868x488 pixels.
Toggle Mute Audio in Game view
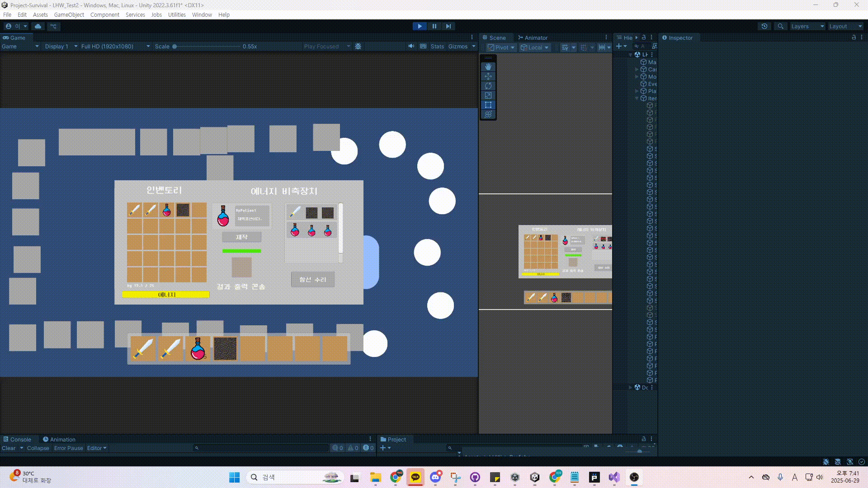pos(411,46)
